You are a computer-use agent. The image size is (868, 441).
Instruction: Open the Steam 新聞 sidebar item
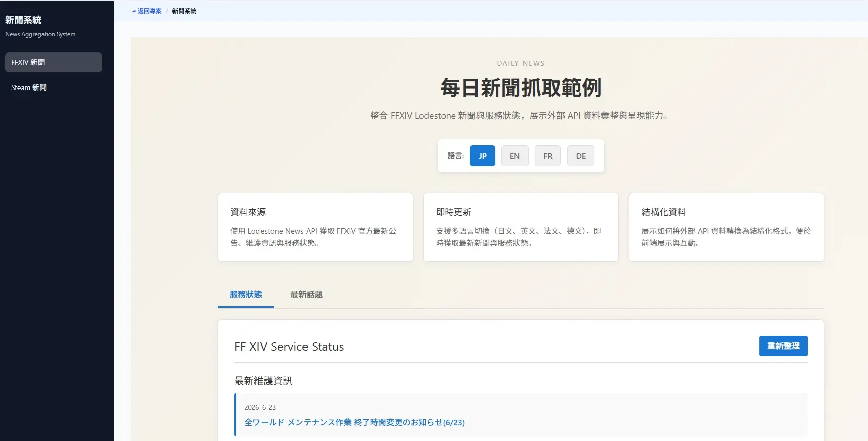pyautogui.click(x=54, y=87)
